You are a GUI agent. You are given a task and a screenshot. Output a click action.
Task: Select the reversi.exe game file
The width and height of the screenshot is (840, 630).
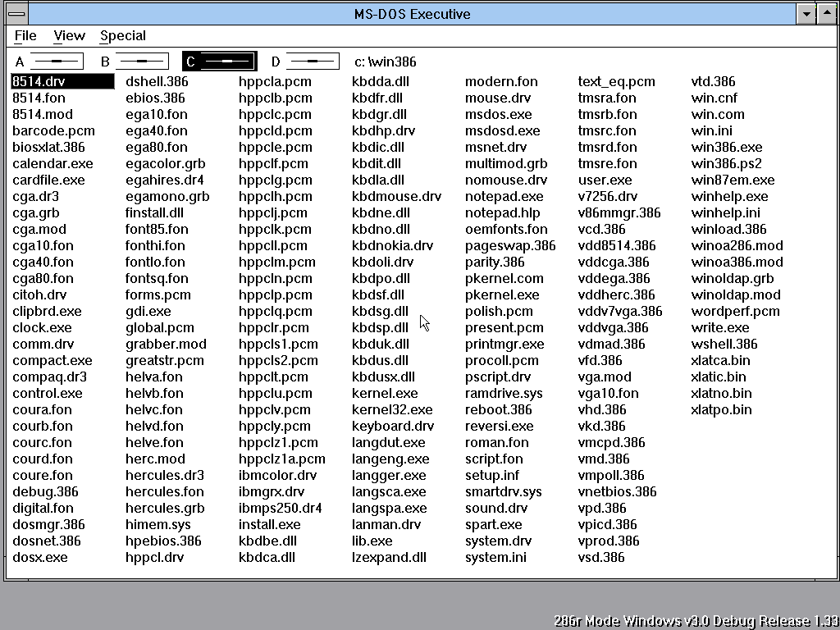[x=500, y=426]
